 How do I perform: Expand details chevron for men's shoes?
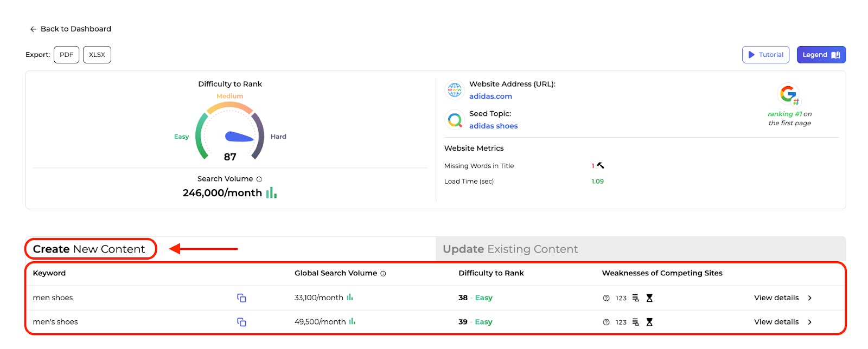pos(809,322)
